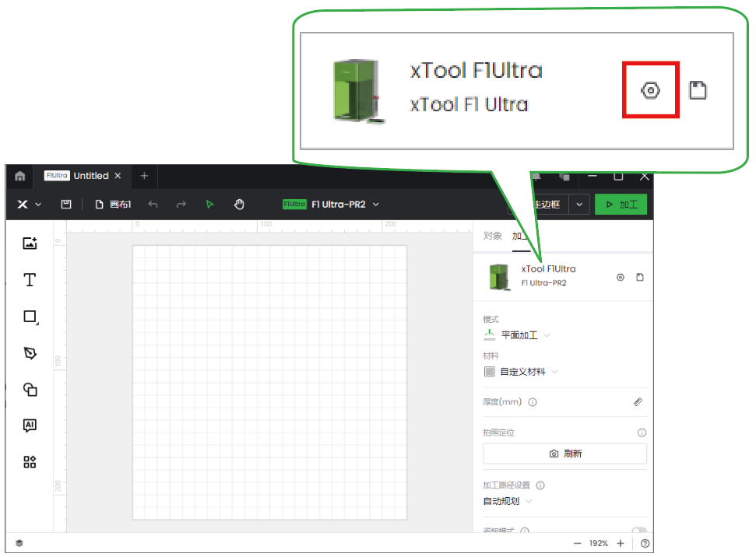756x557 pixels.
Task: Select the pen vector tool
Action: (x=30, y=353)
